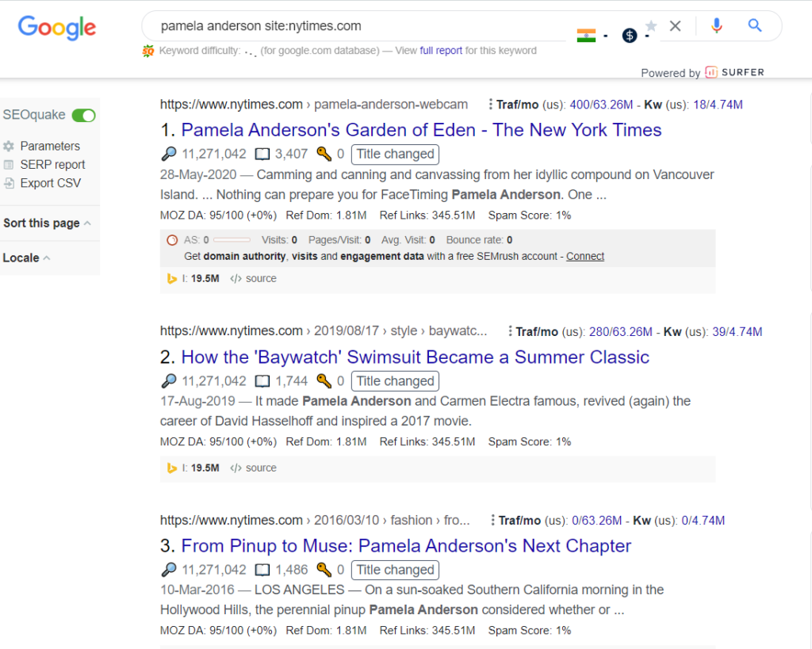812x649 pixels.
Task: Click the India flag icon in search bar
Action: tap(586, 35)
